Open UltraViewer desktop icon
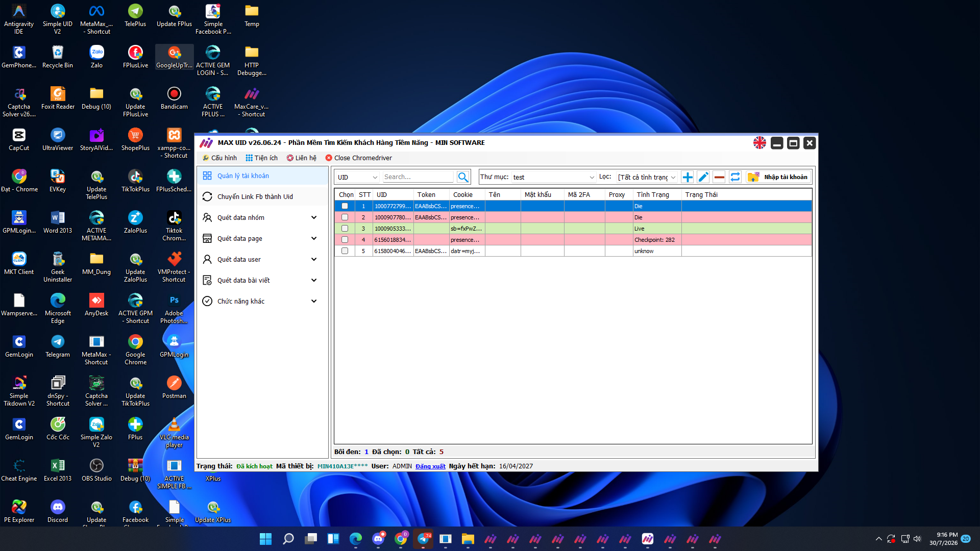 [58, 139]
